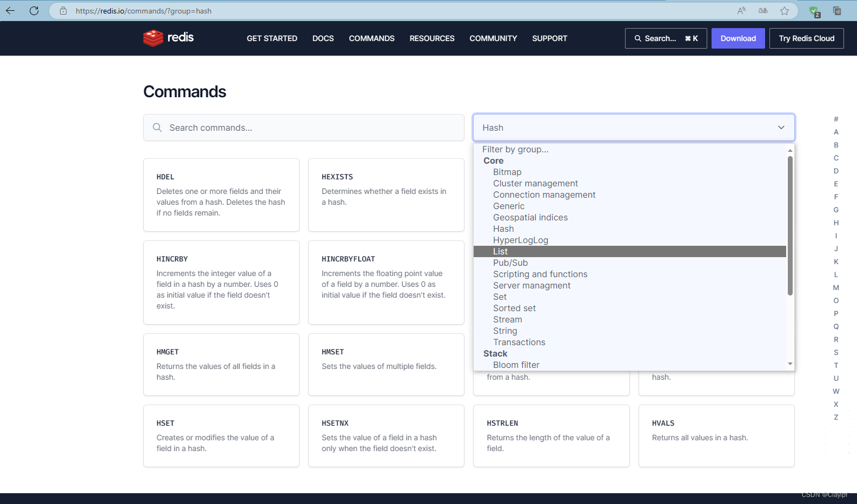Viewport: 857px width, 504px height.
Task: Click the dropdown list scrollbar thumb
Action: pyautogui.click(x=790, y=225)
